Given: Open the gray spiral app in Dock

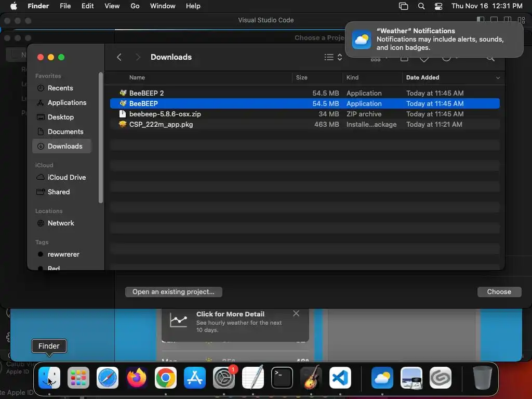Looking at the screenshot, I should point(441,378).
